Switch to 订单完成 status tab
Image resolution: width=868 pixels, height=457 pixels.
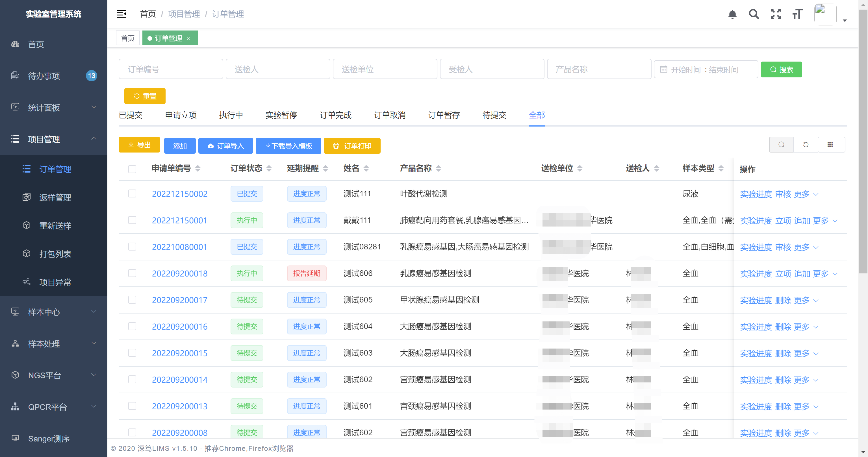tap(335, 115)
